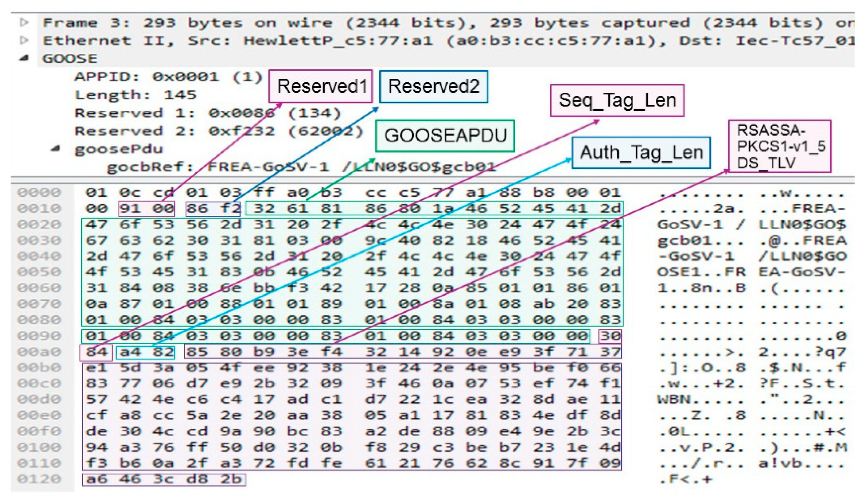Screen dimensions: 868x504
Task: Click the RSASSA-PKCS1-v1_5 DS_TLV label
Action: [780, 146]
